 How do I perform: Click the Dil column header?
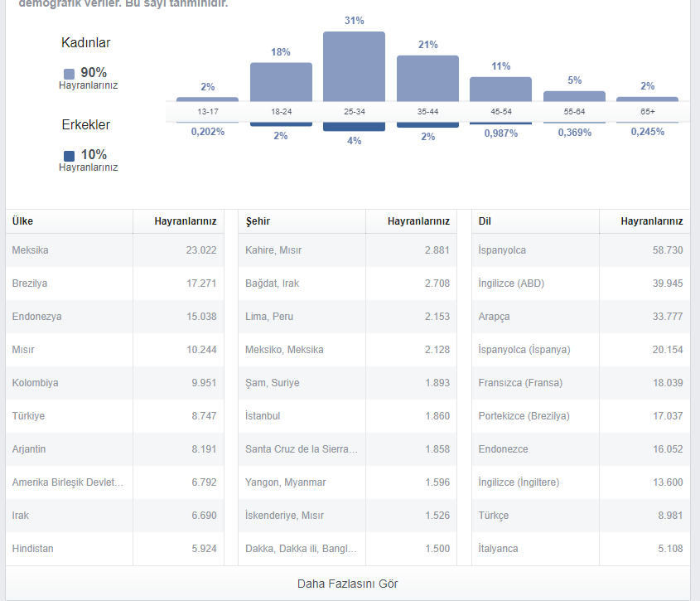click(485, 221)
